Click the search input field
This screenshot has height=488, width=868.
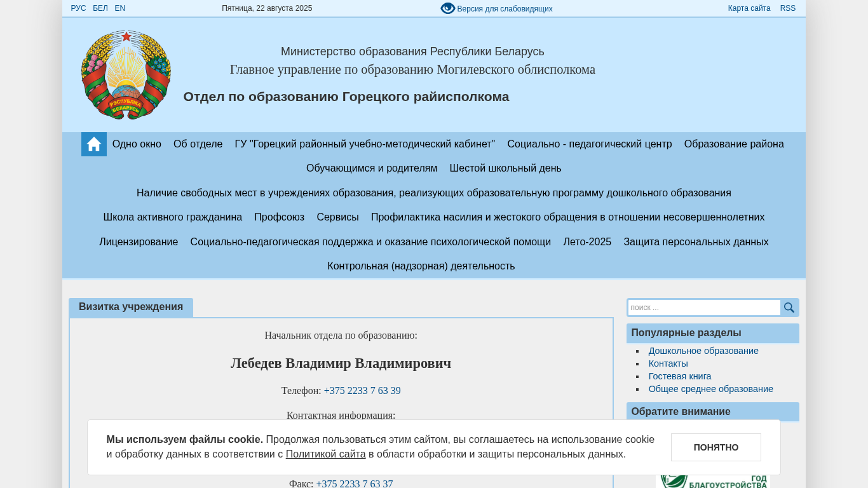point(704,308)
